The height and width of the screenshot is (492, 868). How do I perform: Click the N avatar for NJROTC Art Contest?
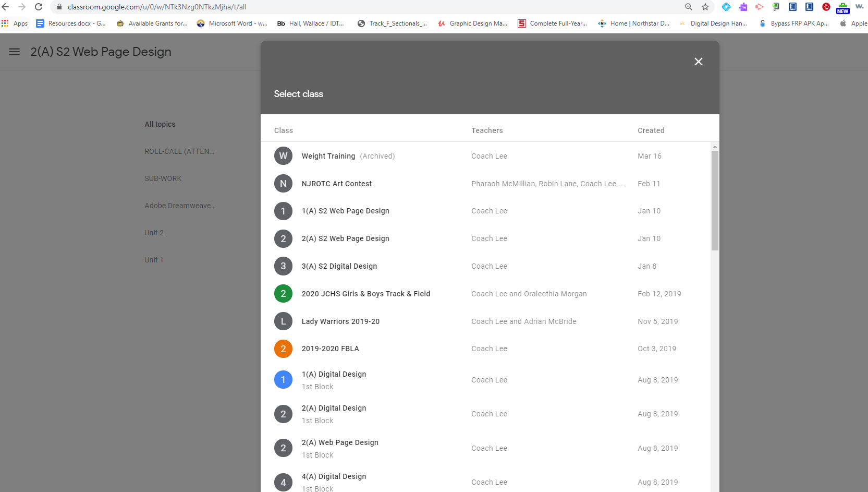(283, 184)
